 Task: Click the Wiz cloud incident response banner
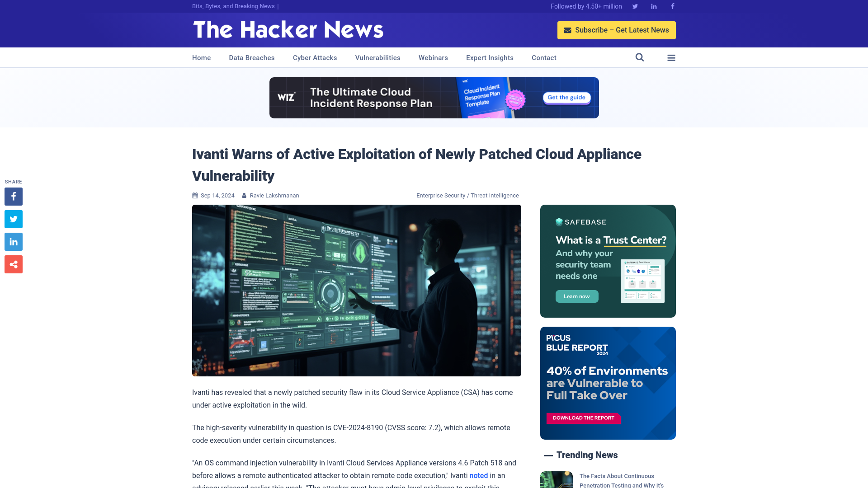[x=434, y=98]
